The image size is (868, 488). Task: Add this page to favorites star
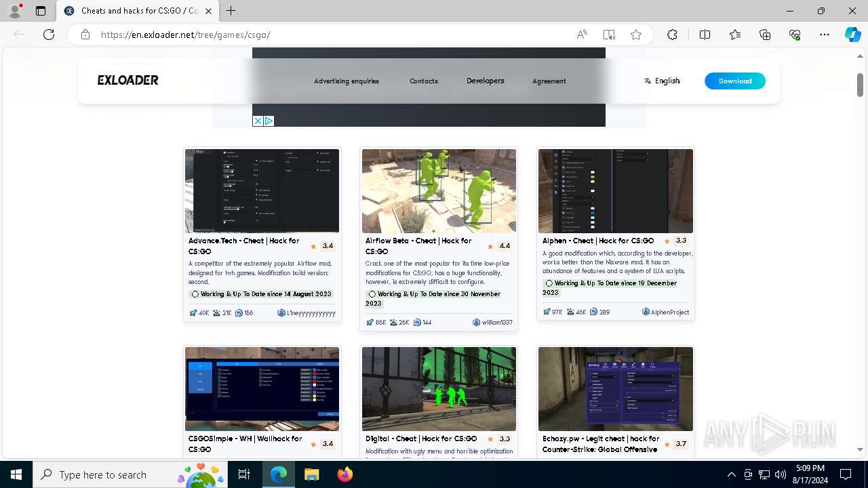[636, 35]
